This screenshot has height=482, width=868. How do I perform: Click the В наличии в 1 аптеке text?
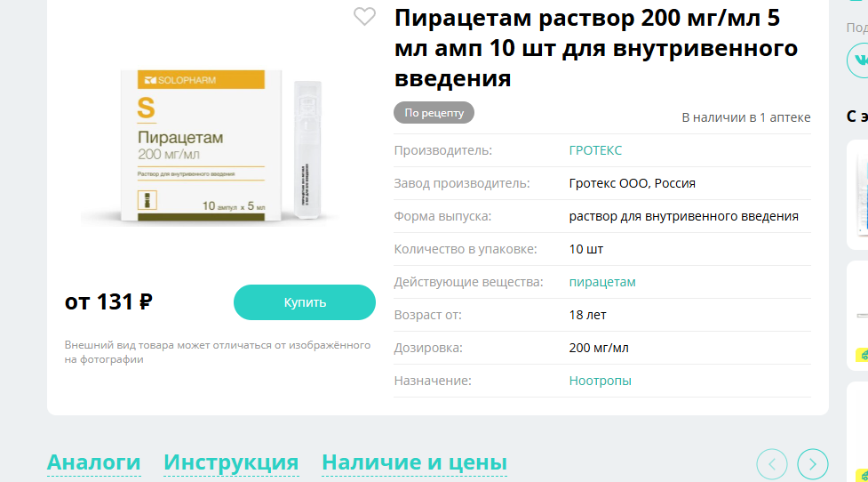[745, 117]
